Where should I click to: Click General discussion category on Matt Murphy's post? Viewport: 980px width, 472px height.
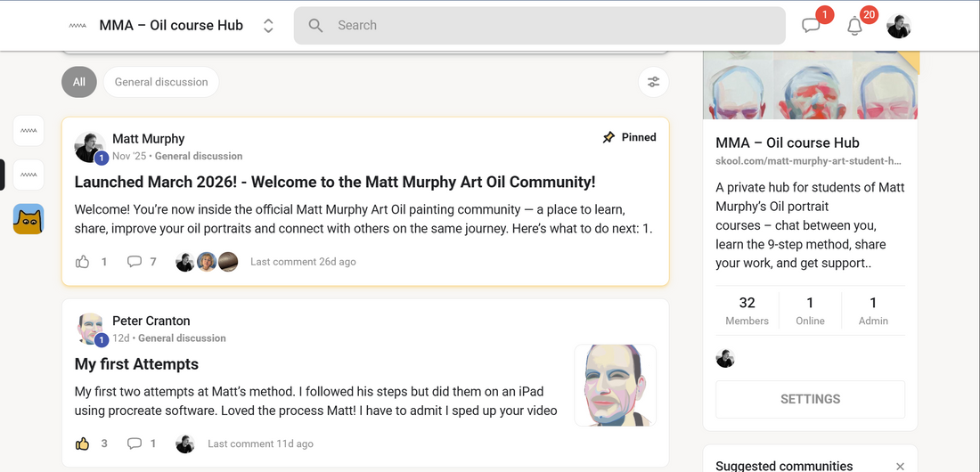(x=199, y=156)
